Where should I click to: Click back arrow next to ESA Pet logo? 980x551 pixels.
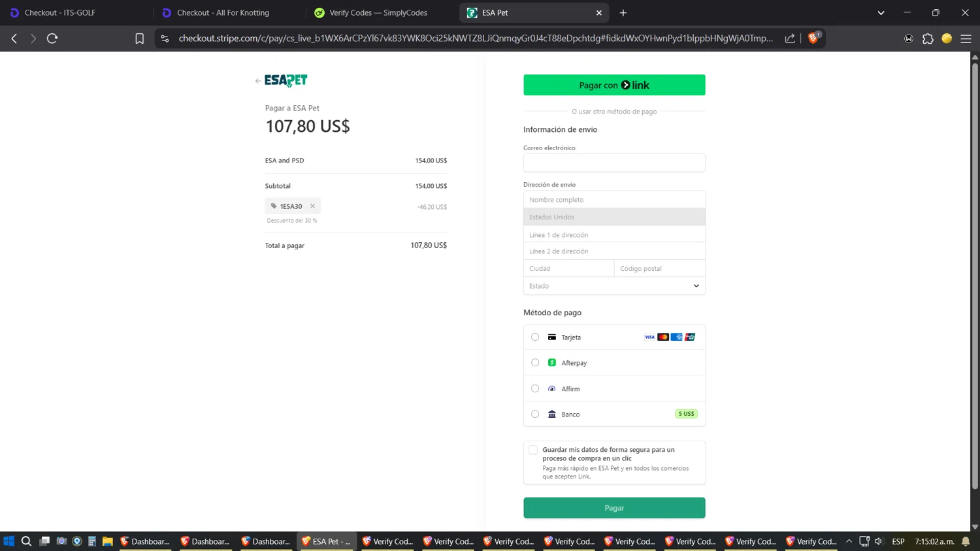coord(258,81)
